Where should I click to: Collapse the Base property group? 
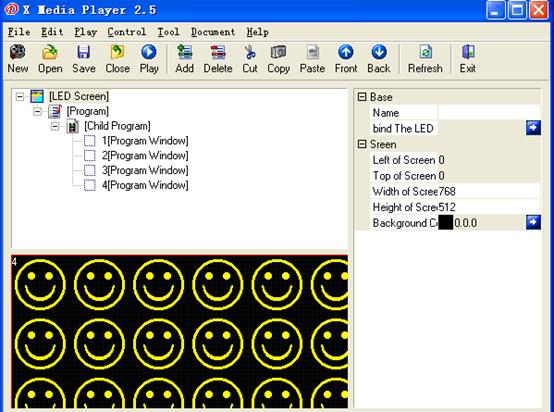[x=362, y=97]
